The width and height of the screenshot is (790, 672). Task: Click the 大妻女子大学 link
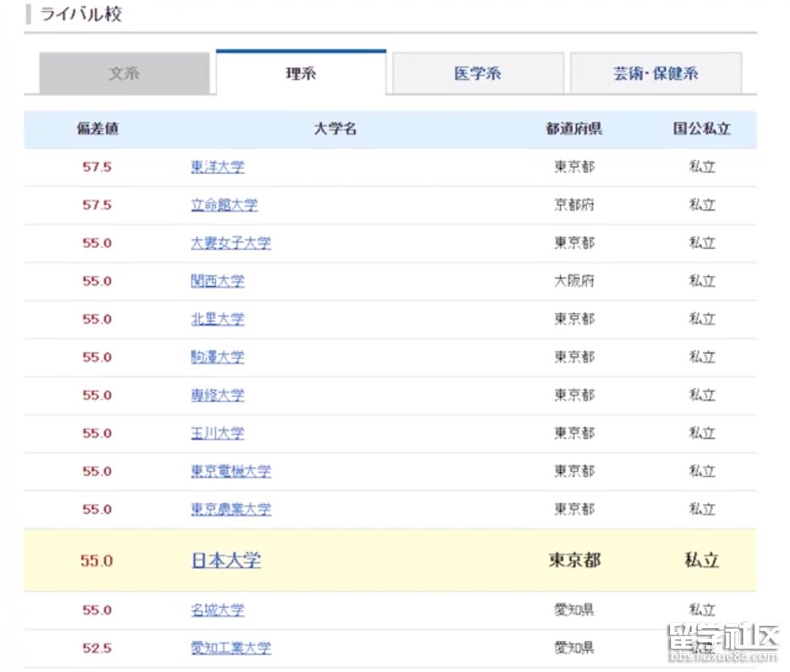tap(231, 243)
